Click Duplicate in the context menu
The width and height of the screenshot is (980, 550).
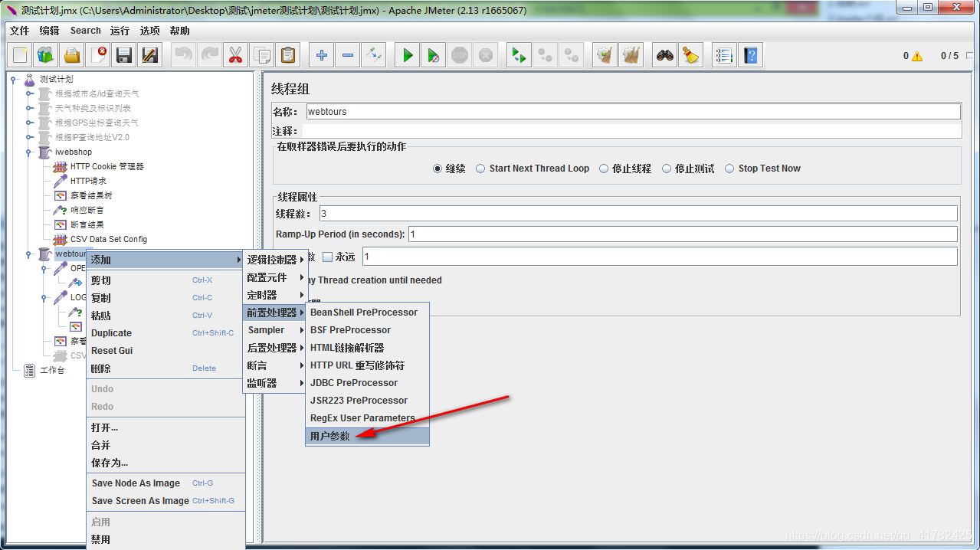(166, 333)
